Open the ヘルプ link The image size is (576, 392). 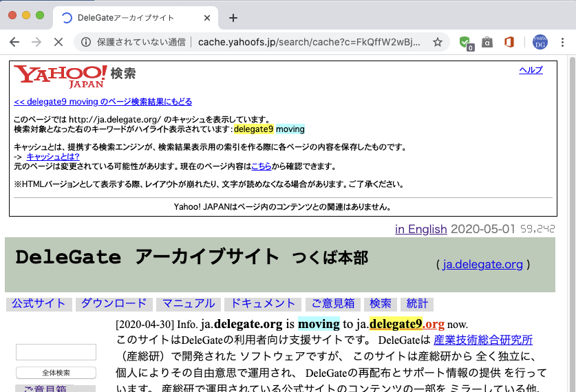click(x=530, y=70)
